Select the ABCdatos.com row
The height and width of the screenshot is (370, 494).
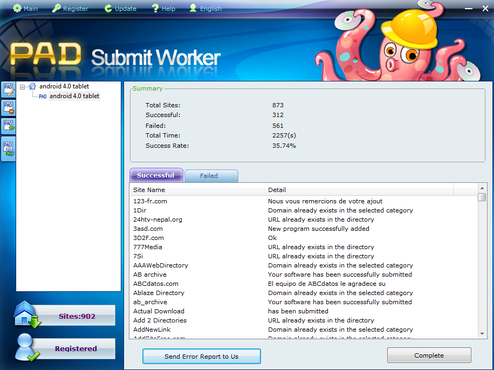[x=304, y=284]
